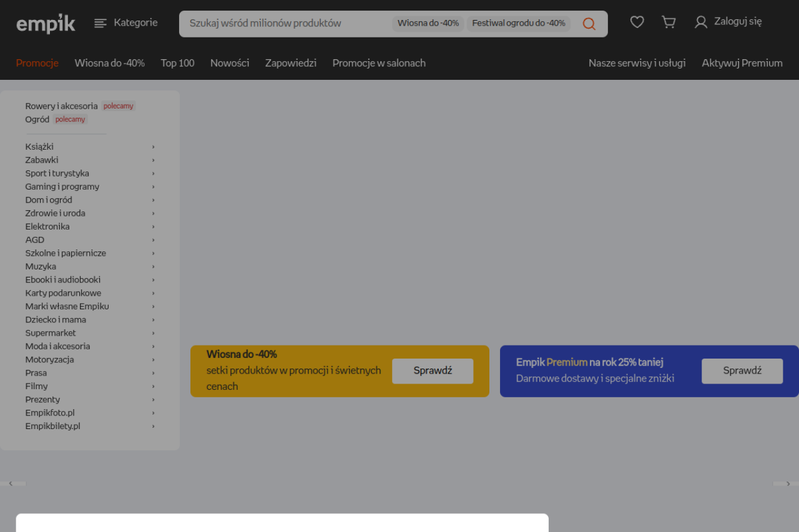This screenshot has width=799, height=532.
Task: Click Sprawdź on Empik Premium banner
Action: pos(742,371)
